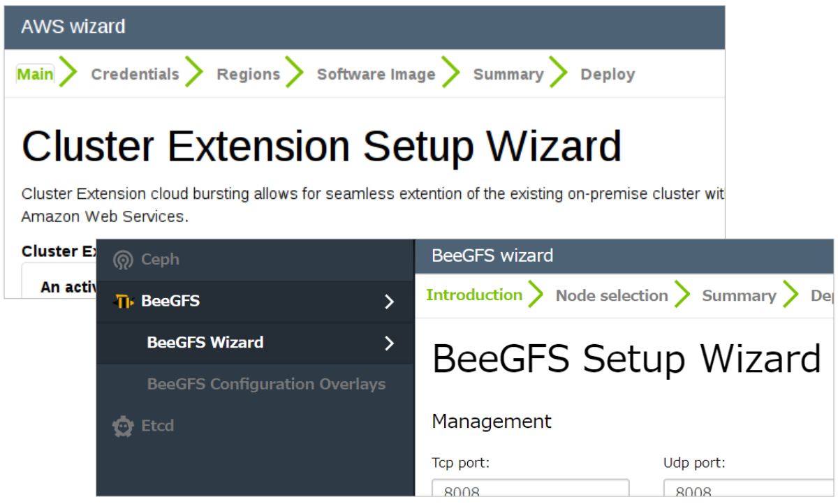The width and height of the screenshot is (838, 504).
Task: Click the BeeGFS Setup Wizard heading
Action: coord(626,359)
